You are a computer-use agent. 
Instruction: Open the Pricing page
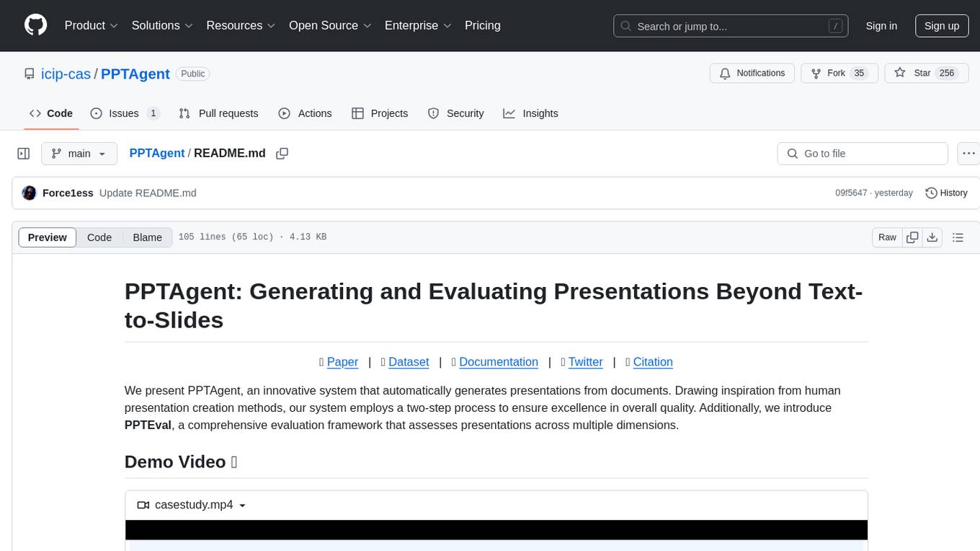tap(483, 25)
